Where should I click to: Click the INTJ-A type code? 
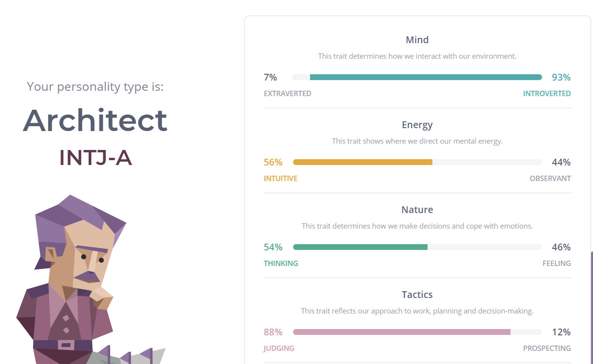[x=95, y=158]
